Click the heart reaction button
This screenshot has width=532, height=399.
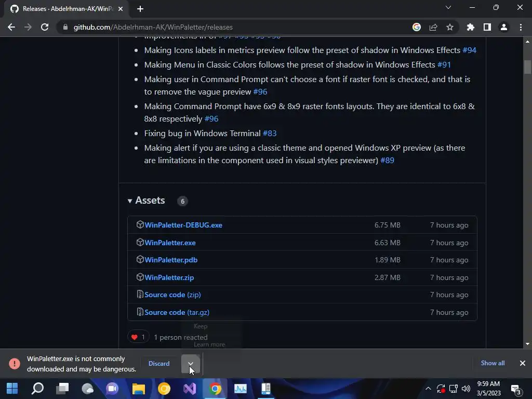point(138,337)
